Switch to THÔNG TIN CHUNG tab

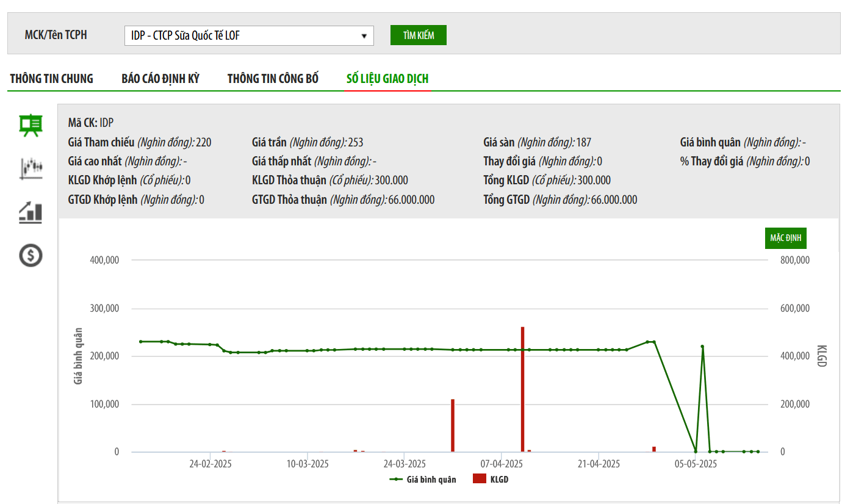[52, 79]
